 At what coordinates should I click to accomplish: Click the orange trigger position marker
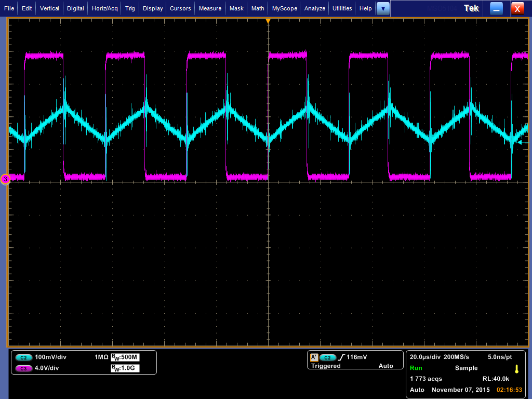pos(268,21)
